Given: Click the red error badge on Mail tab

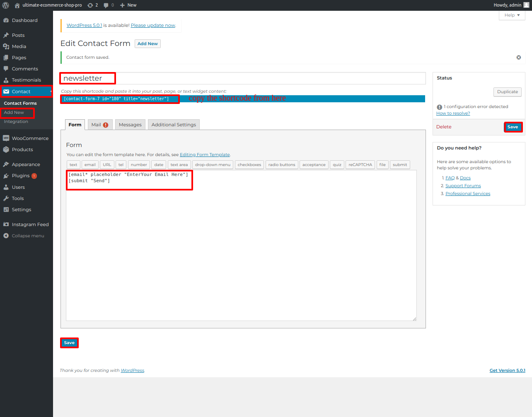Looking at the screenshot, I should tap(106, 125).
